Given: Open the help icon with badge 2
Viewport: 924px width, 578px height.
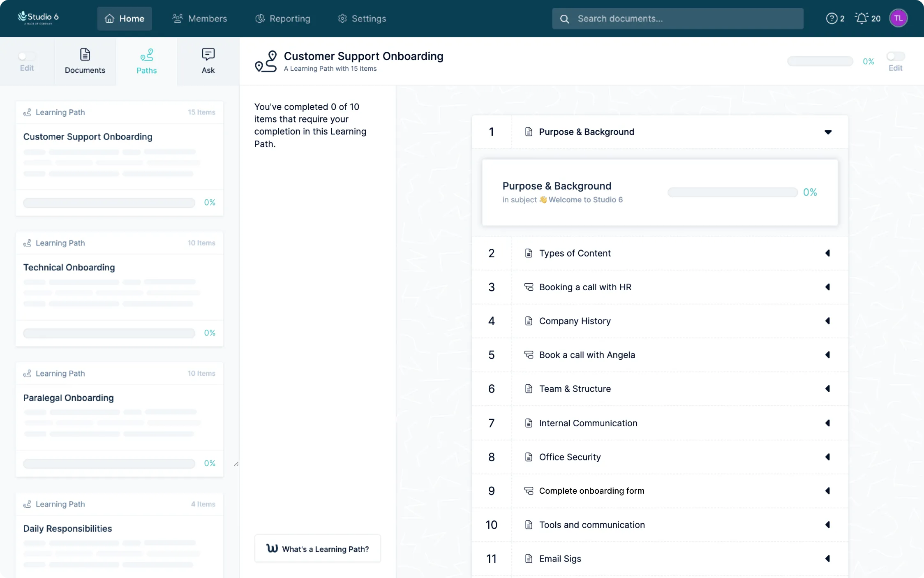Looking at the screenshot, I should pyautogui.click(x=835, y=18).
